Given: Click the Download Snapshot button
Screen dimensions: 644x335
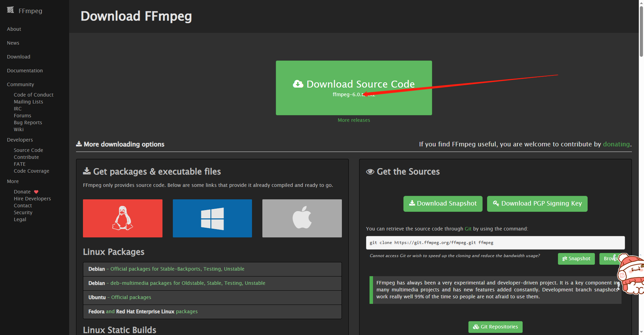Looking at the screenshot, I should pos(442,203).
